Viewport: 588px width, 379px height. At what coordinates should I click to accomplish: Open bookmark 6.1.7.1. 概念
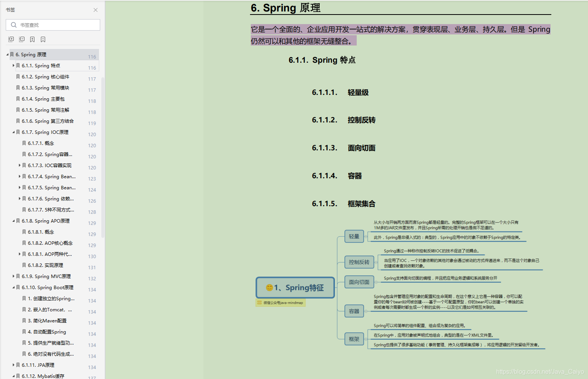(x=41, y=143)
